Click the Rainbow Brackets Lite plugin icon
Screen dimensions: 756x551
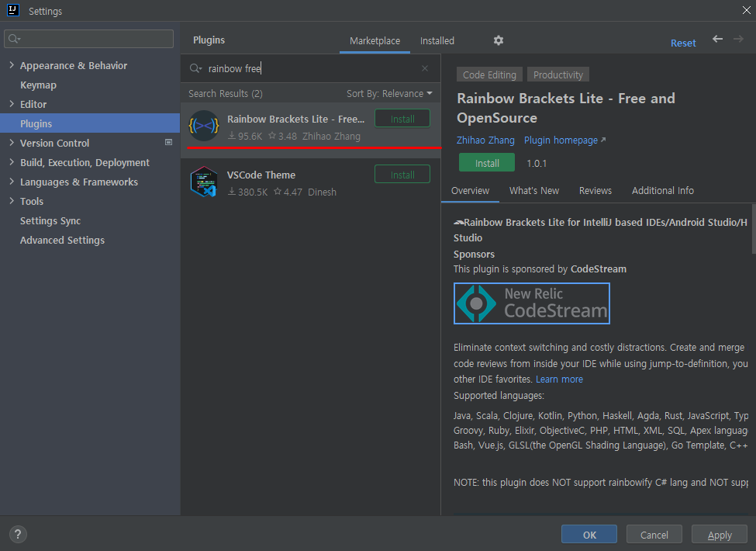click(x=204, y=126)
